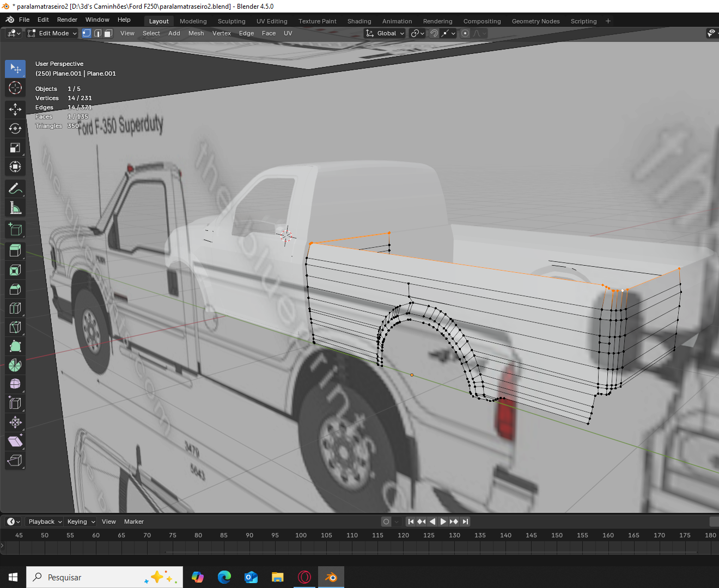Open the transform pivot point dropdown
719x588 pixels.
click(x=417, y=33)
